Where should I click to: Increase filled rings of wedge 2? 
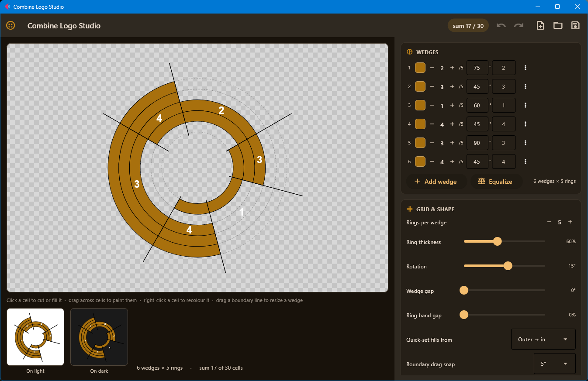(452, 86)
